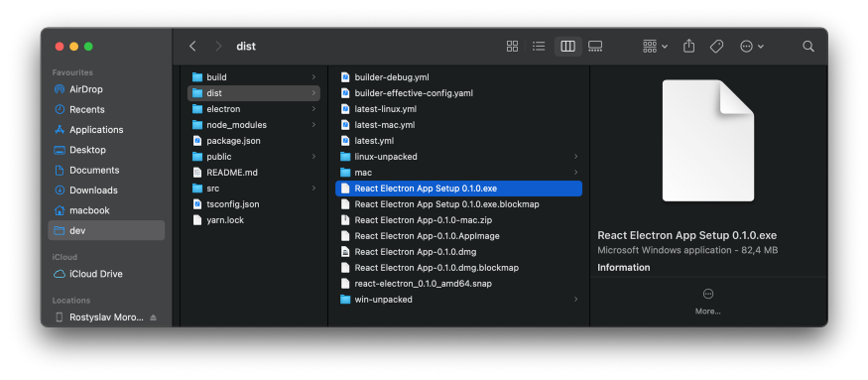Click the Share toolbar icon

tap(688, 47)
